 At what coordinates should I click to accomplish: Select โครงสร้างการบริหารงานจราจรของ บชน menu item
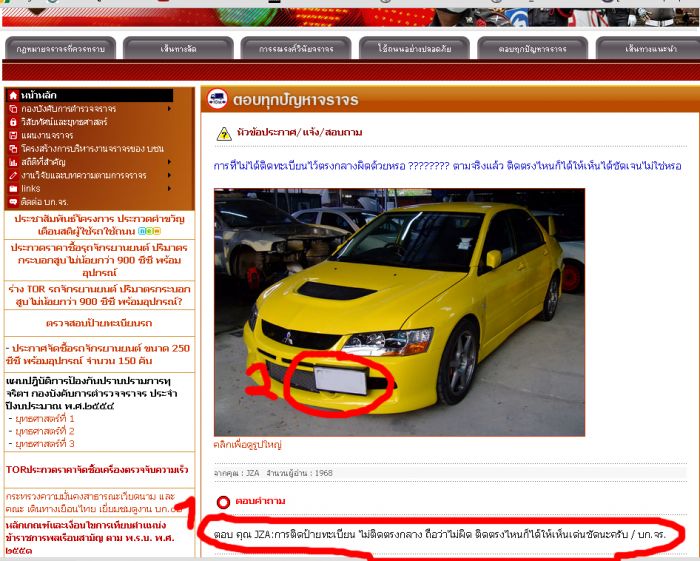point(92,149)
